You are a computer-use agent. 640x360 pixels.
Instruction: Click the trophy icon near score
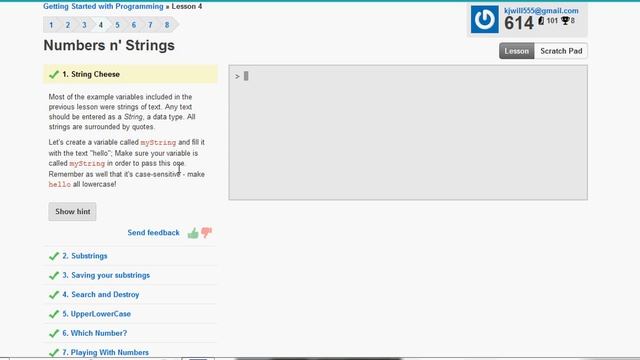[x=565, y=20]
